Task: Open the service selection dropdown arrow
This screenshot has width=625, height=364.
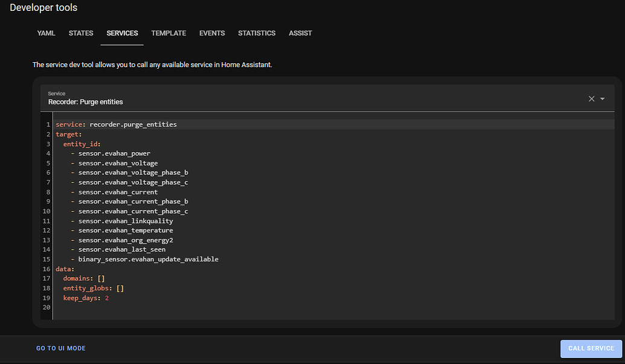Action: [x=602, y=98]
